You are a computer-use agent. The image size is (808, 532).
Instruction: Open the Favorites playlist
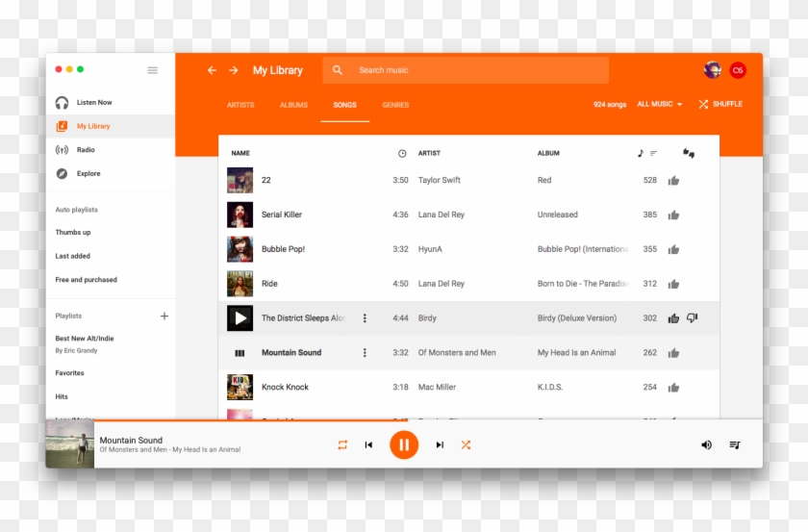pyautogui.click(x=69, y=373)
